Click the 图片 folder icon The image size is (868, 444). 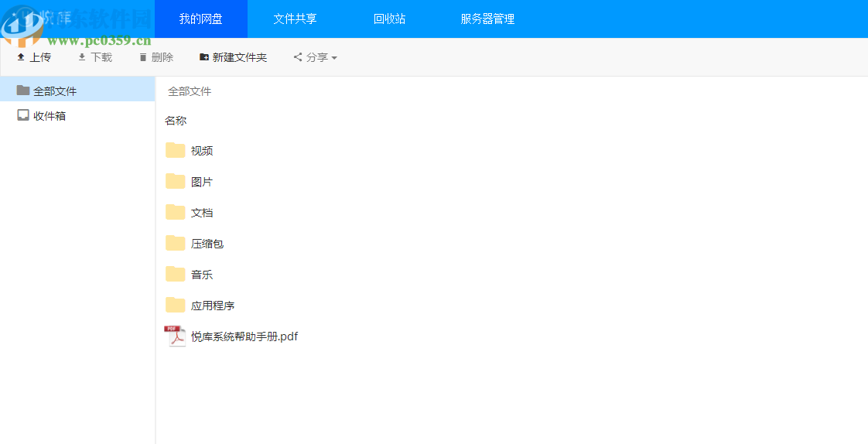176,181
